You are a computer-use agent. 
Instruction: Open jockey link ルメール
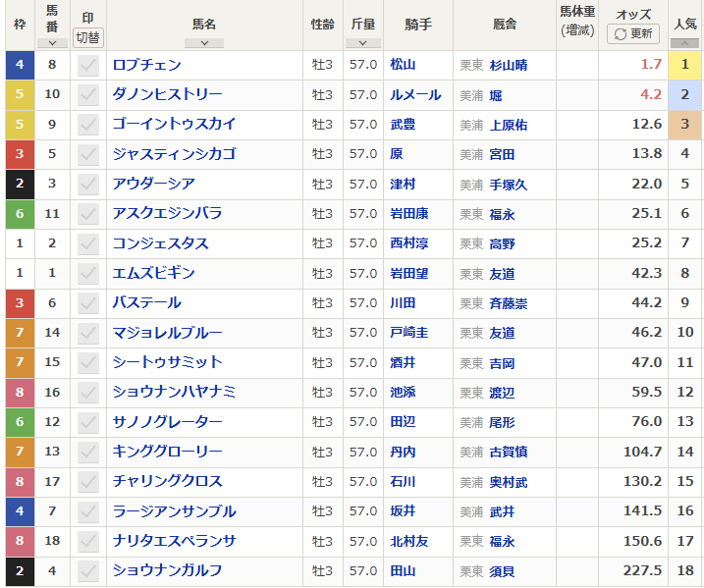(415, 94)
